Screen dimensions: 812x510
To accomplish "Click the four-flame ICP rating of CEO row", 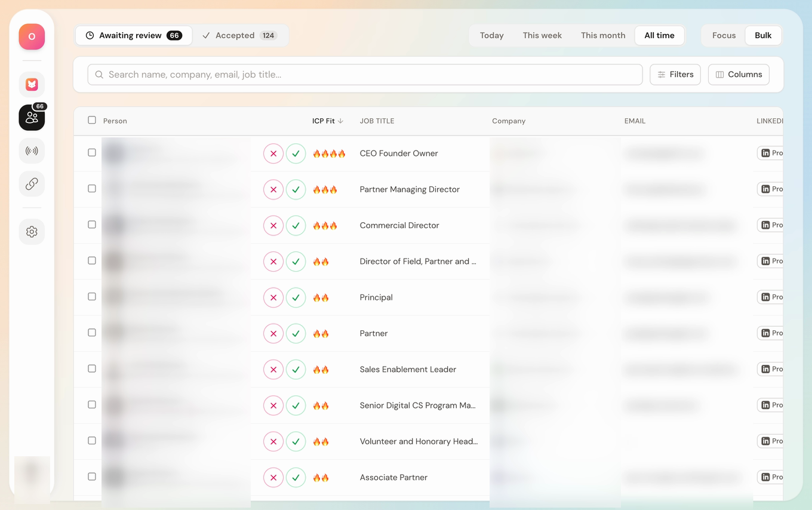I will [329, 153].
